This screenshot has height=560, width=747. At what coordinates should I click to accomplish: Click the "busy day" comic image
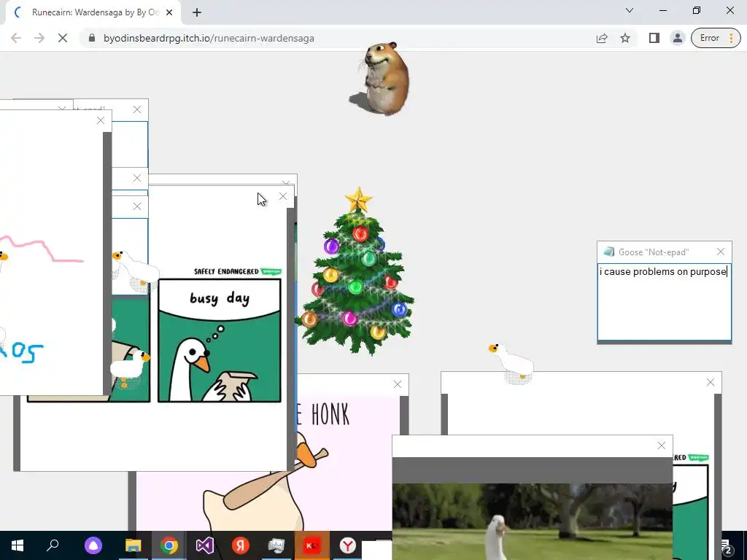(x=220, y=341)
